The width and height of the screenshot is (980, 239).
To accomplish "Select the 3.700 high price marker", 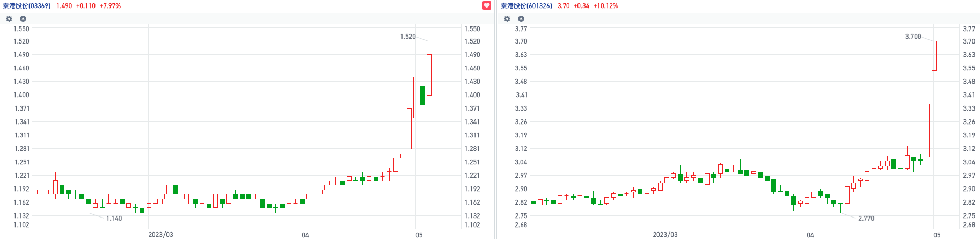I will 913,37.
